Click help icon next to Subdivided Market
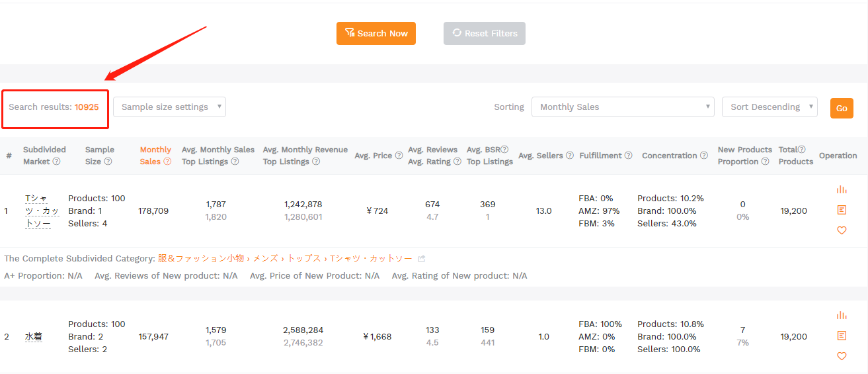The width and height of the screenshot is (868, 374). 57,162
